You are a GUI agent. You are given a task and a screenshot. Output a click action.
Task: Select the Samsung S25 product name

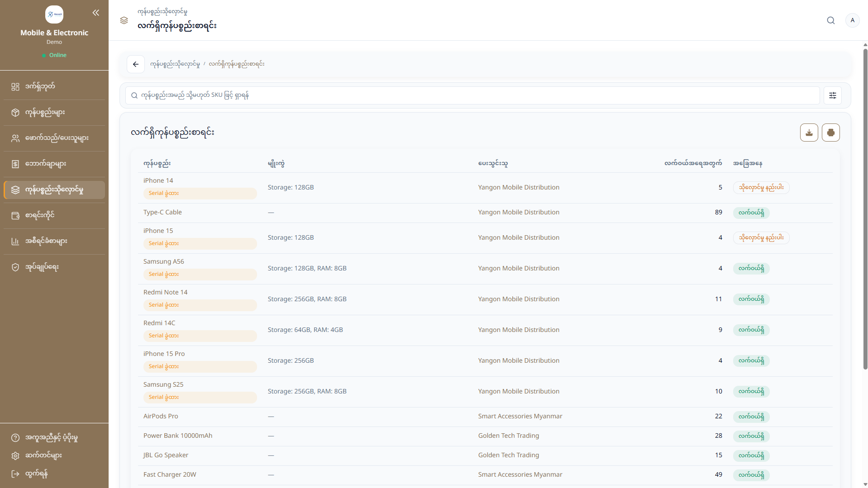click(x=163, y=384)
